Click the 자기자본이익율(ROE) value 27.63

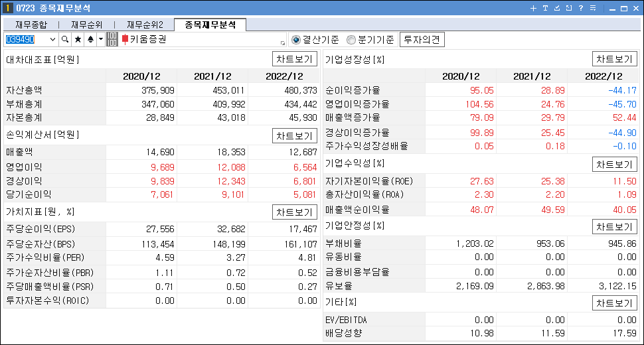pos(482,181)
